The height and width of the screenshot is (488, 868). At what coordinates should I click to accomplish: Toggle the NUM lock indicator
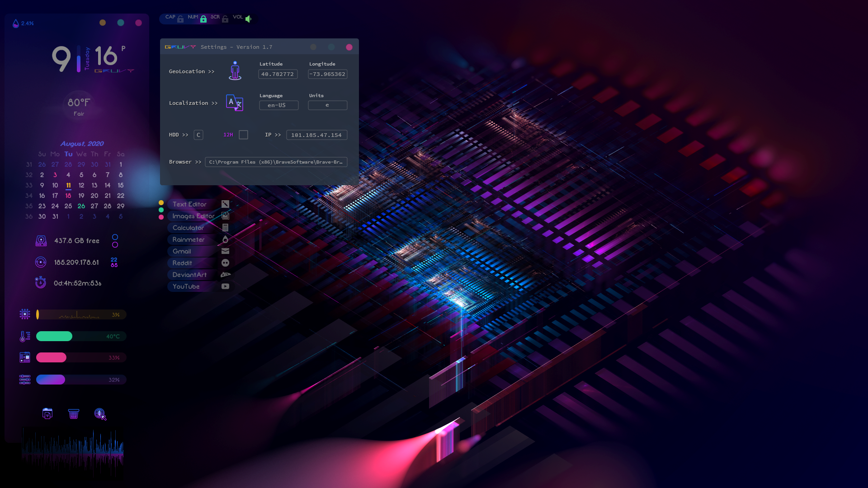(x=203, y=19)
